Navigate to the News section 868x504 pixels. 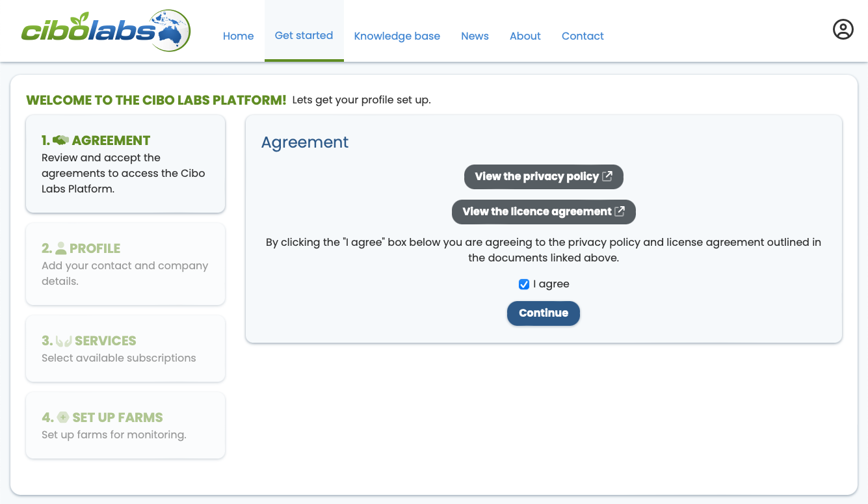475,36
